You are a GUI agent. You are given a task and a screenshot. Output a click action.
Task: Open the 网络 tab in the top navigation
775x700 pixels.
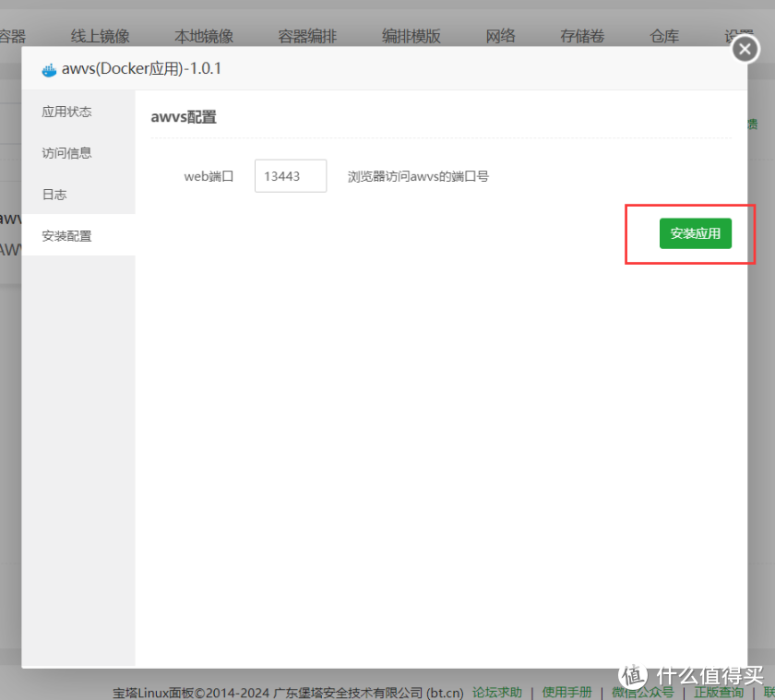point(500,35)
